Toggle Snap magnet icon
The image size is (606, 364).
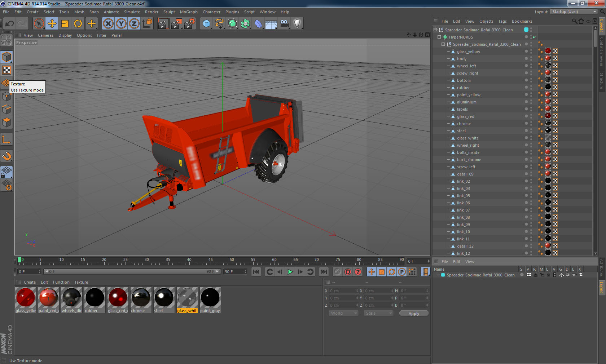[x=7, y=156]
